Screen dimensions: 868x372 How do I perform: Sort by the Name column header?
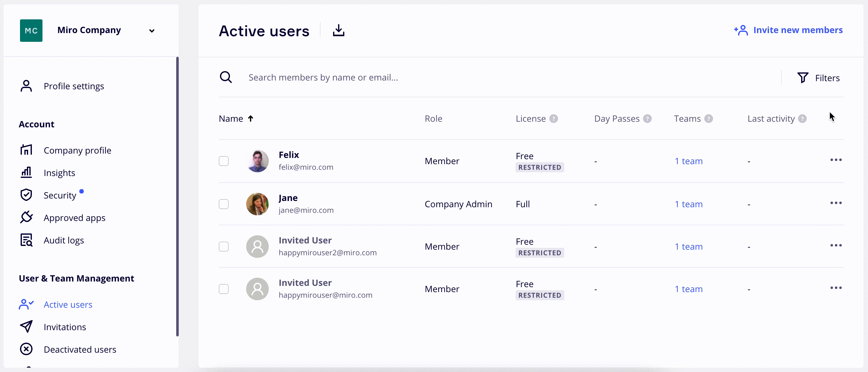(x=231, y=119)
